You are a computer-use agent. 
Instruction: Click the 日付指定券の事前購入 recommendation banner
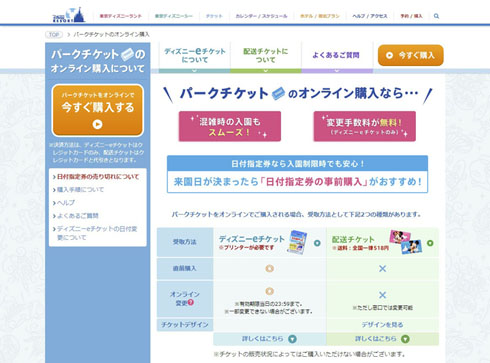[297, 174]
